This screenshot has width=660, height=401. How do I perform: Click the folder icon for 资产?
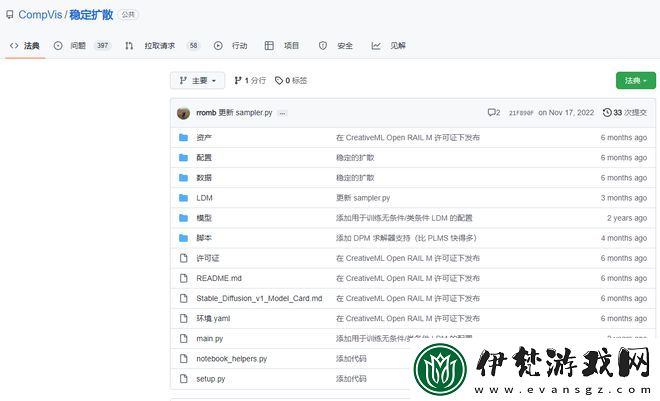pos(184,138)
